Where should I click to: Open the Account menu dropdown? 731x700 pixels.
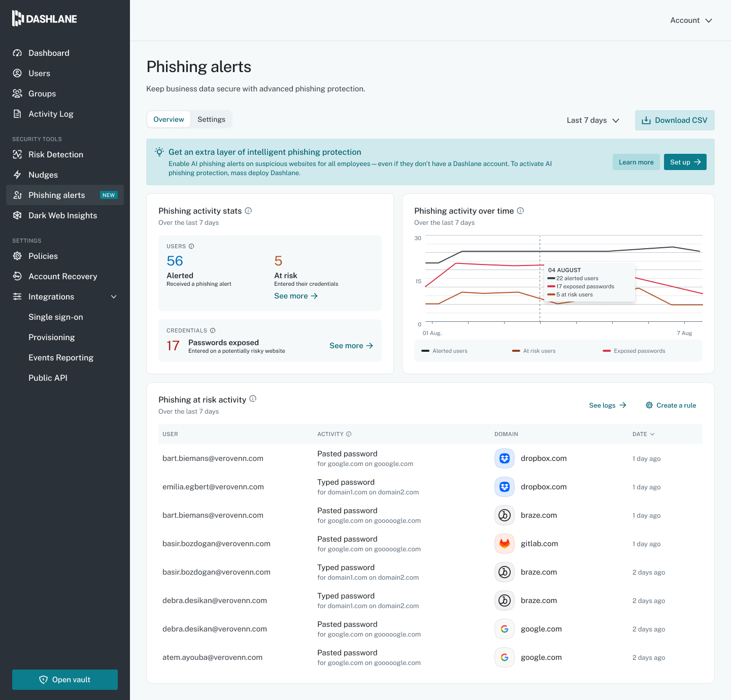690,20
